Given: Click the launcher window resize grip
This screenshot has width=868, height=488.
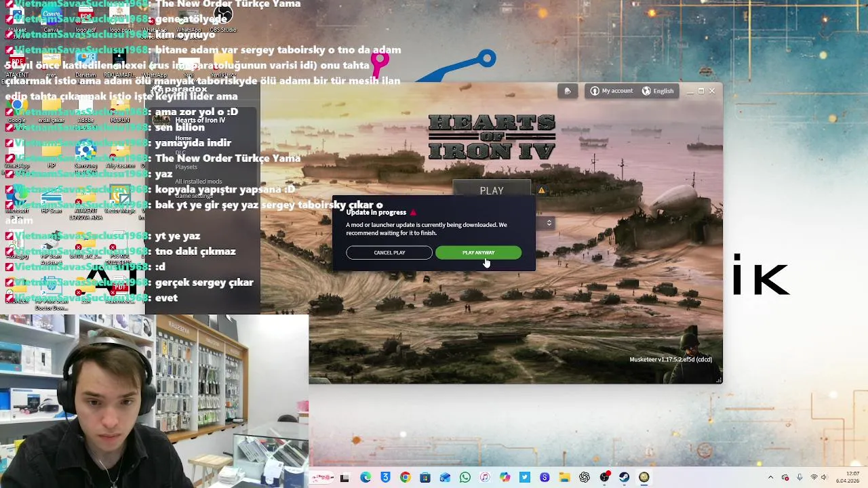Looking at the screenshot, I should coord(718,380).
